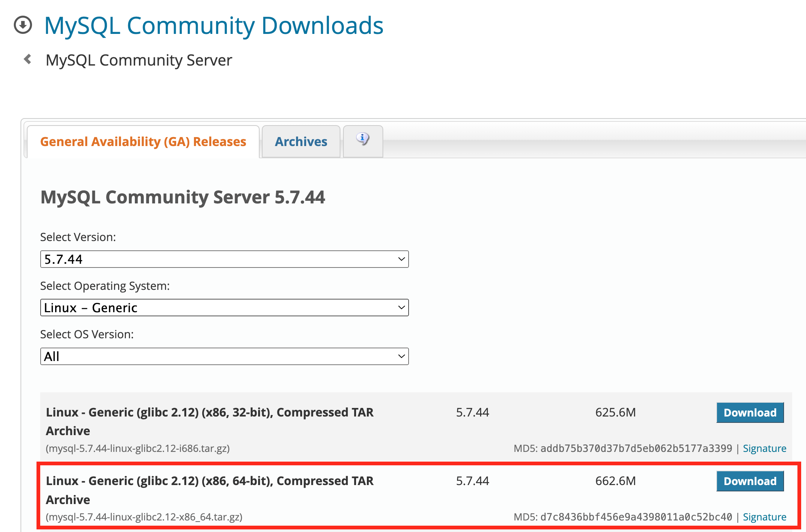Open Signature link for the x86_64 tarball
806x532 pixels.
pyautogui.click(x=764, y=517)
